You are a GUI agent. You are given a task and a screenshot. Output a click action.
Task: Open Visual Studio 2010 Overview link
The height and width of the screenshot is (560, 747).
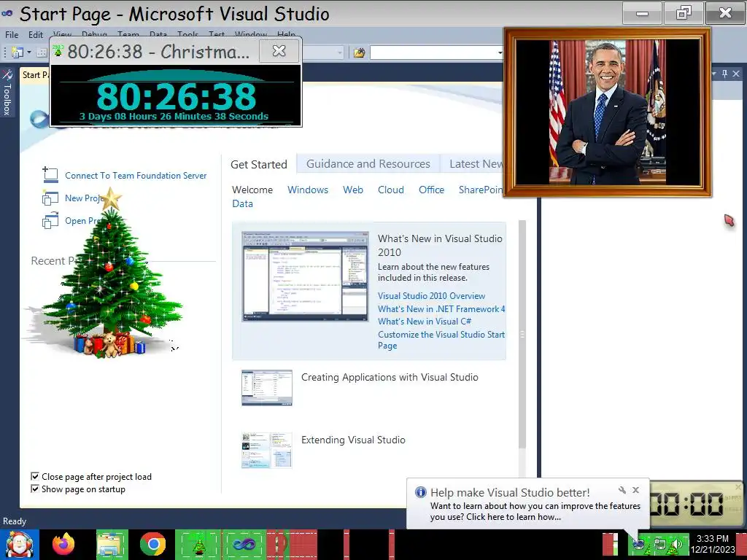(432, 296)
